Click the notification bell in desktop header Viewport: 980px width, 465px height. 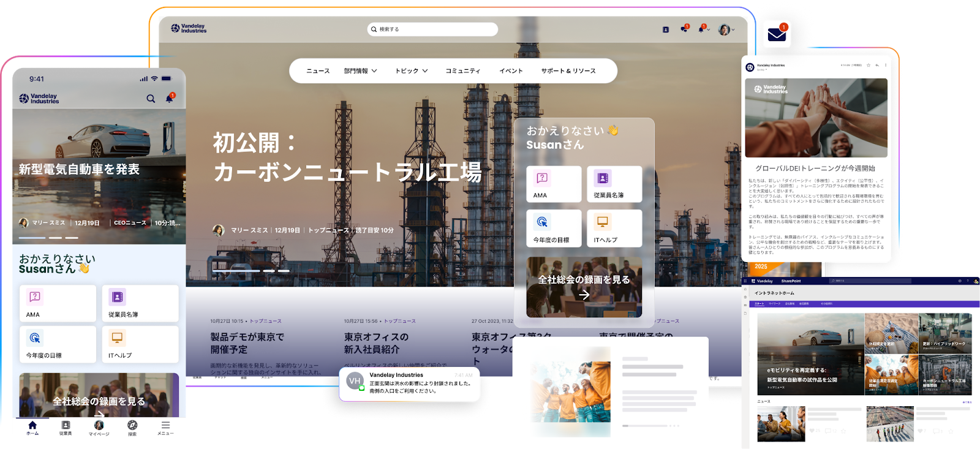702,29
